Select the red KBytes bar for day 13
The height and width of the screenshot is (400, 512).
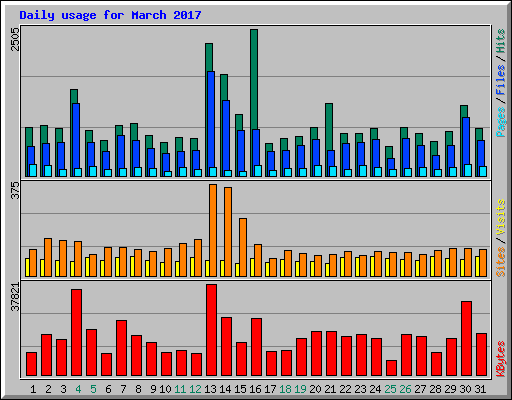coord(211,330)
